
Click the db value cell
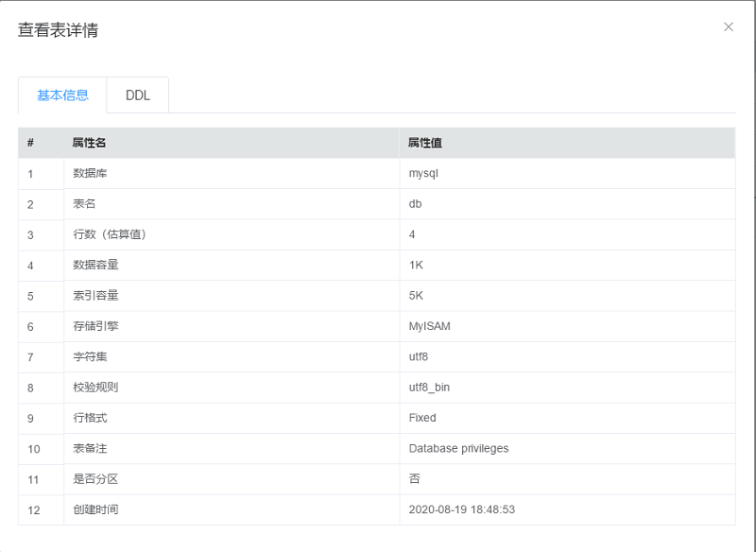coord(567,204)
